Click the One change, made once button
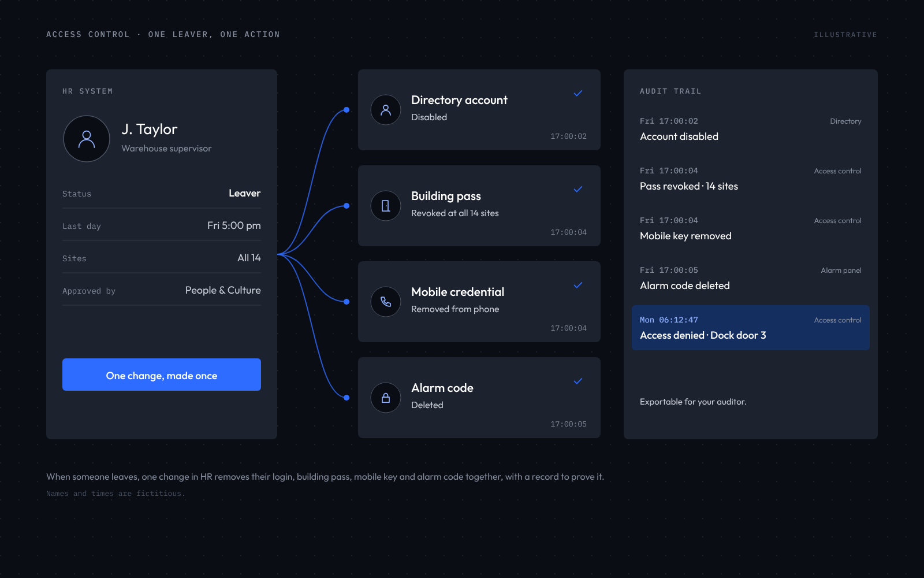This screenshot has width=924, height=578. 162,375
